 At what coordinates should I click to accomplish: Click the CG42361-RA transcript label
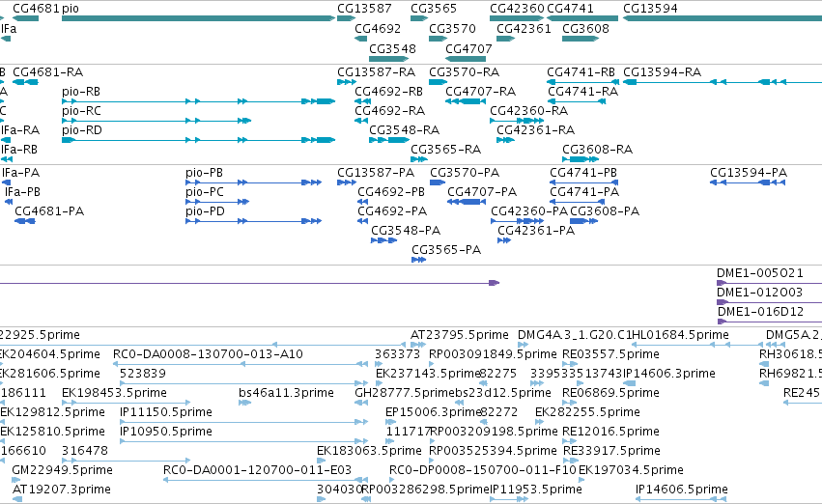pyautogui.click(x=536, y=130)
